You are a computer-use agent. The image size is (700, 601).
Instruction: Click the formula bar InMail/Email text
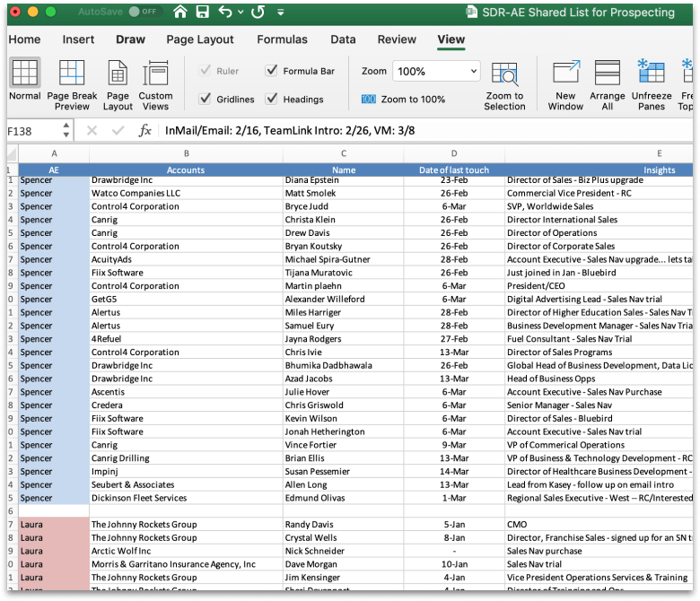coord(290,131)
